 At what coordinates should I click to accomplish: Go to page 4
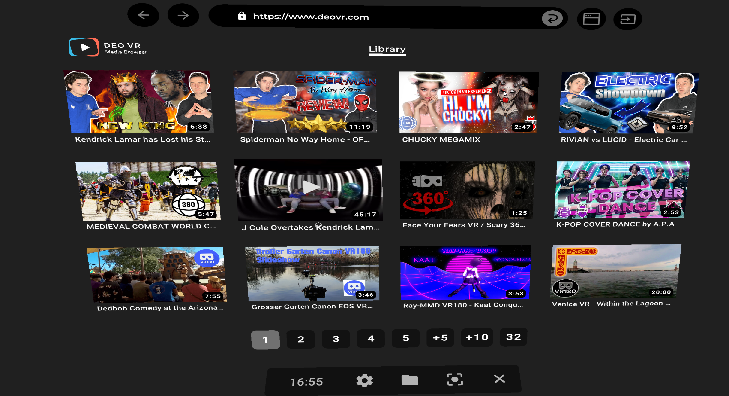click(371, 338)
